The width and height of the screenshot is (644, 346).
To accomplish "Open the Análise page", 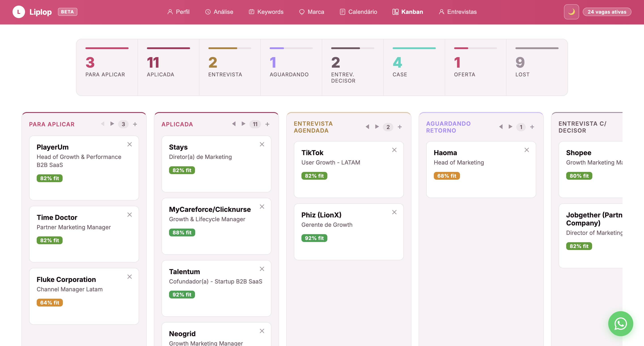I will click(219, 12).
